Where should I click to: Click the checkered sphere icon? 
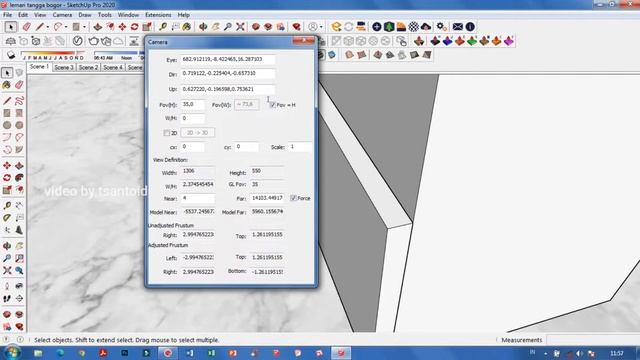[x=413, y=27]
